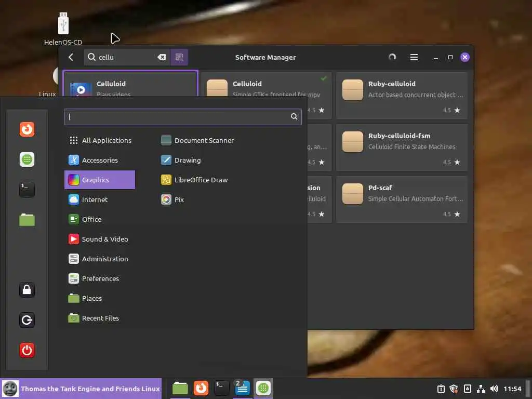Select the All Applications category

pyautogui.click(x=100, y=140)
